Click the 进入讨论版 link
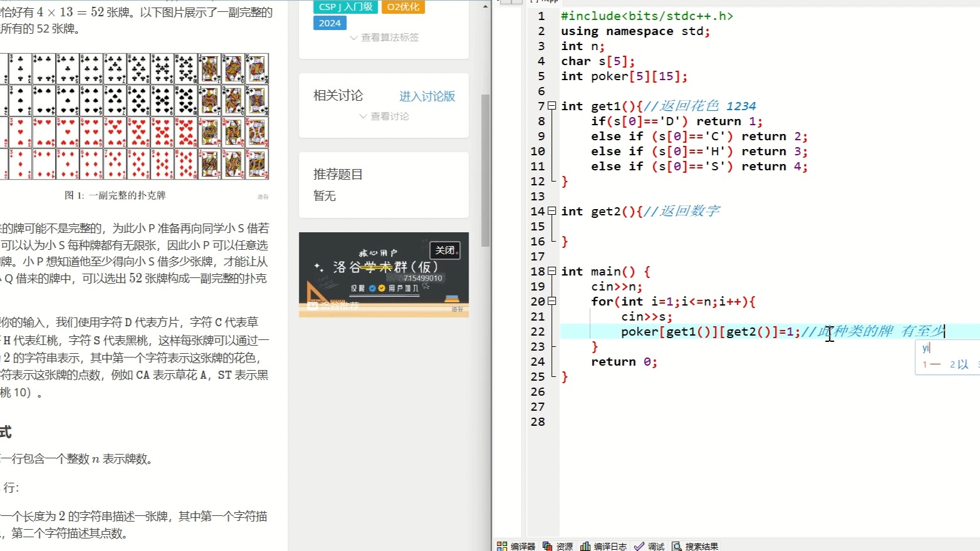 pos(427,96)
